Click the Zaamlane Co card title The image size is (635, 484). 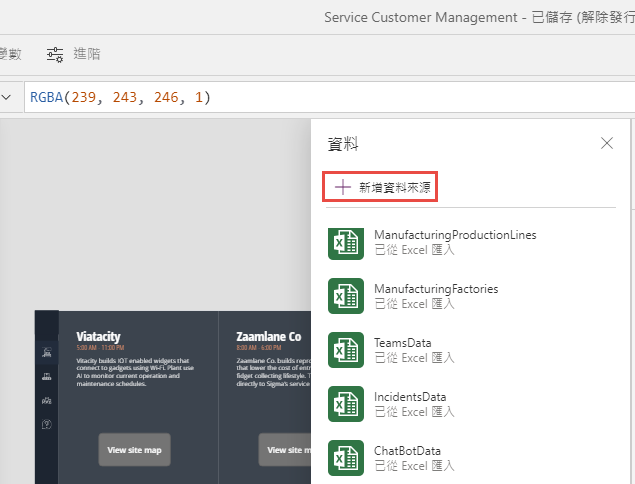point(268,337)
